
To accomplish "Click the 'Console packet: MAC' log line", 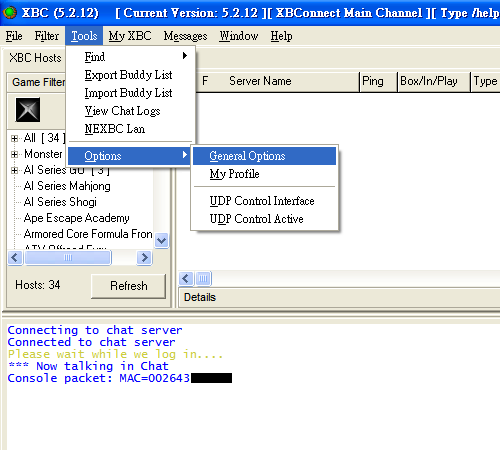I will 120,378.
